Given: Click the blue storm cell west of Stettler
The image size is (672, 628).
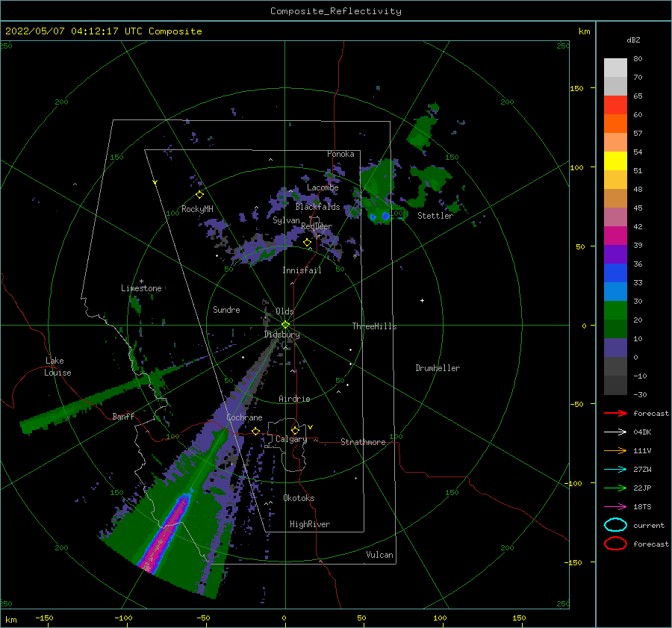Looking at the screenshot, I should coord(386,216).
